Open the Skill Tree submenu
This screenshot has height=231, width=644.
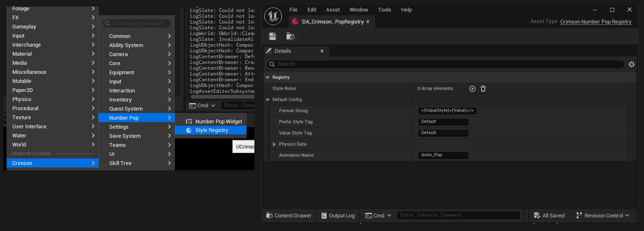click(x=136, y=163)
